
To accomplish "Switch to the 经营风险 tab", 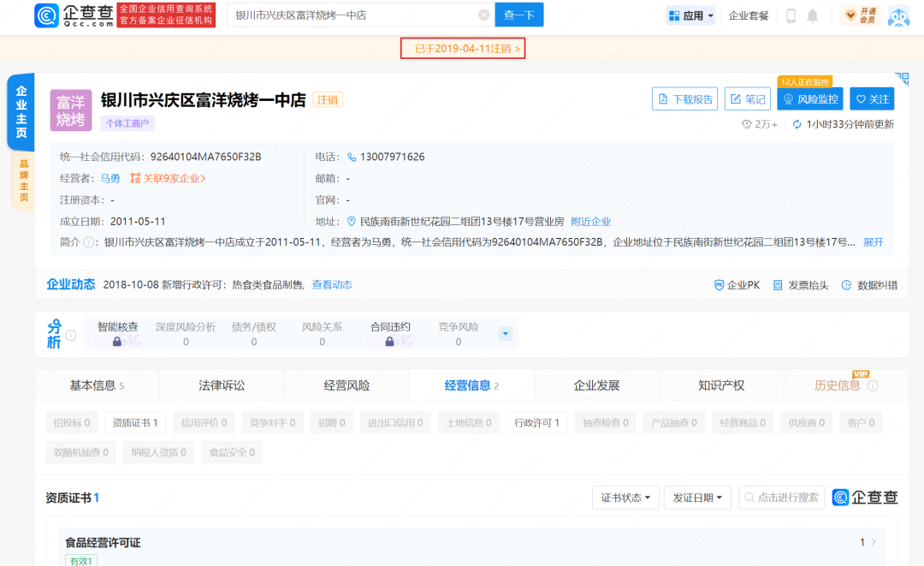I will (346, 385).
